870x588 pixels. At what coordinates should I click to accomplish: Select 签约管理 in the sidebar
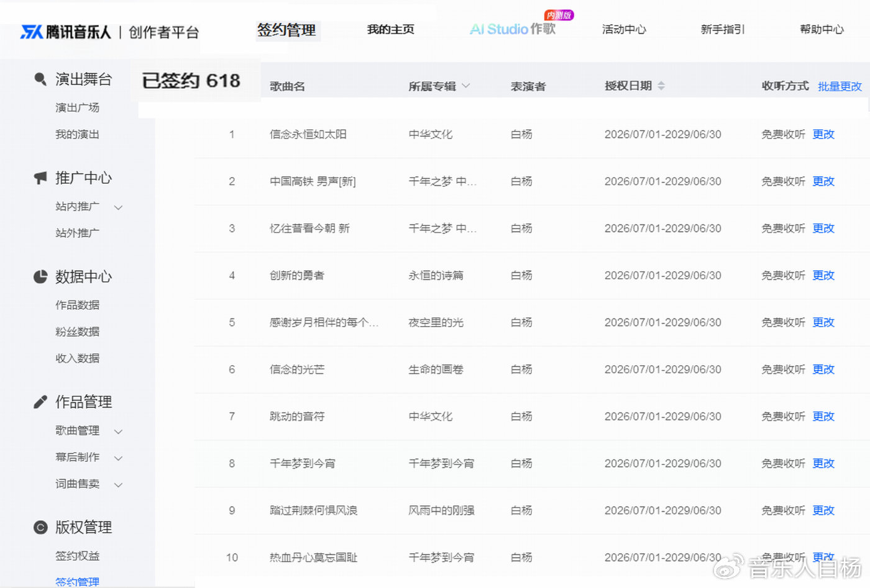pos(77,582)
